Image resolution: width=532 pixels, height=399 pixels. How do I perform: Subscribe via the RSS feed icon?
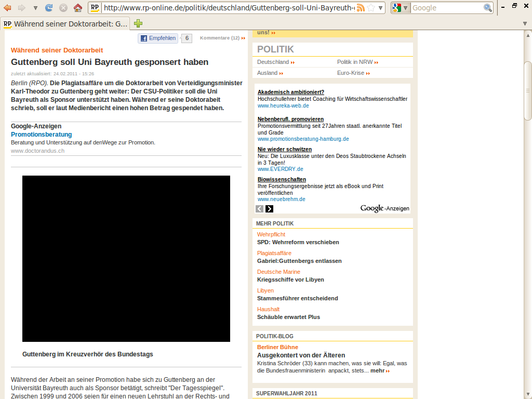tap(361, 8)
